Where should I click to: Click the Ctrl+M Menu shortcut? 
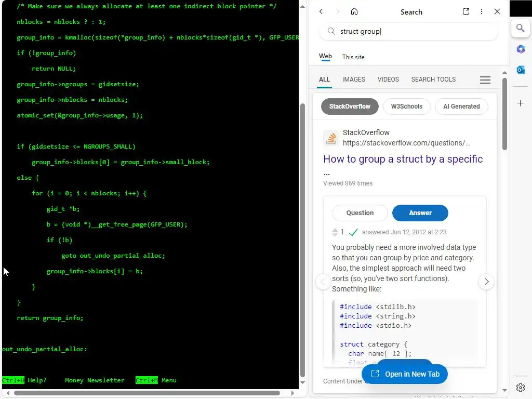tap(156, 380)
